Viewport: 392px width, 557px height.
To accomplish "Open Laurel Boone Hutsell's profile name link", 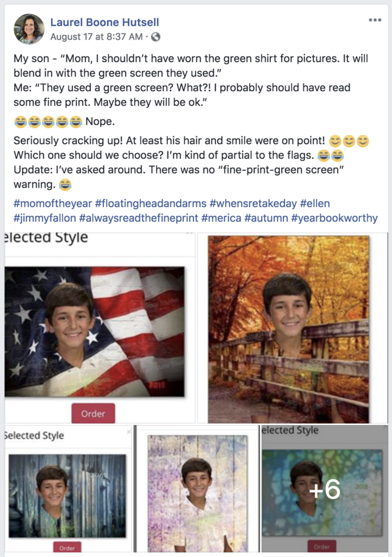I will click(105, 22).
